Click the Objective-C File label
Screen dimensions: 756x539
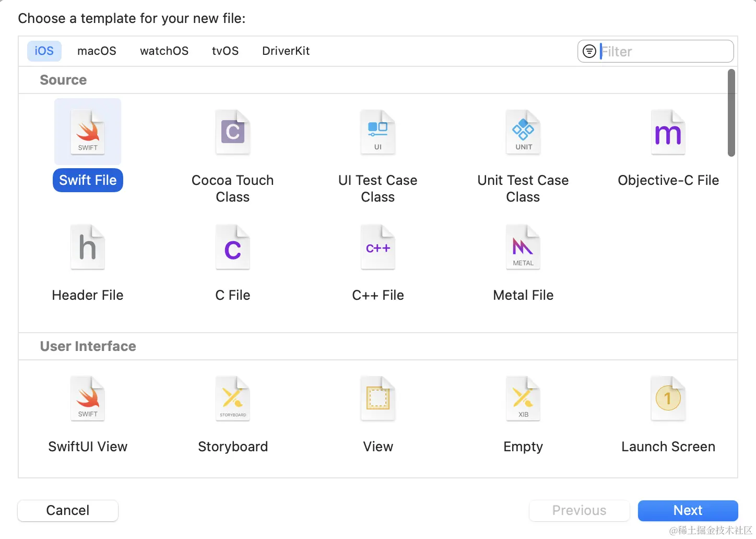click(x=668, y=180)
